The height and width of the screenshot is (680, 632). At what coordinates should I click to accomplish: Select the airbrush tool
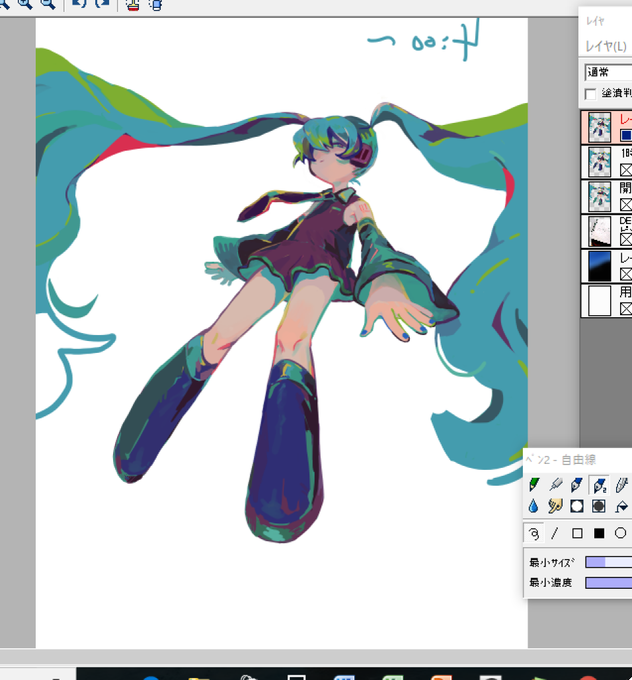pyautogui.click(x=556, y=484)
